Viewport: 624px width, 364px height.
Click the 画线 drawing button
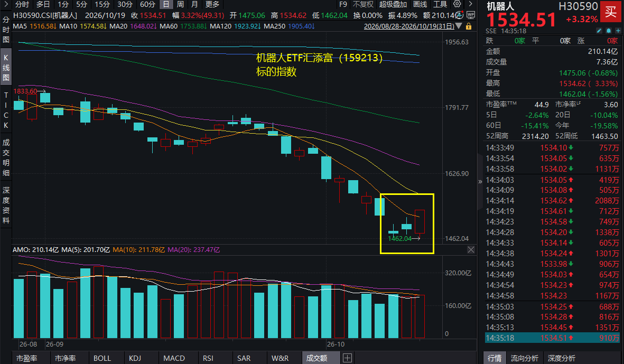pos(420,4)
